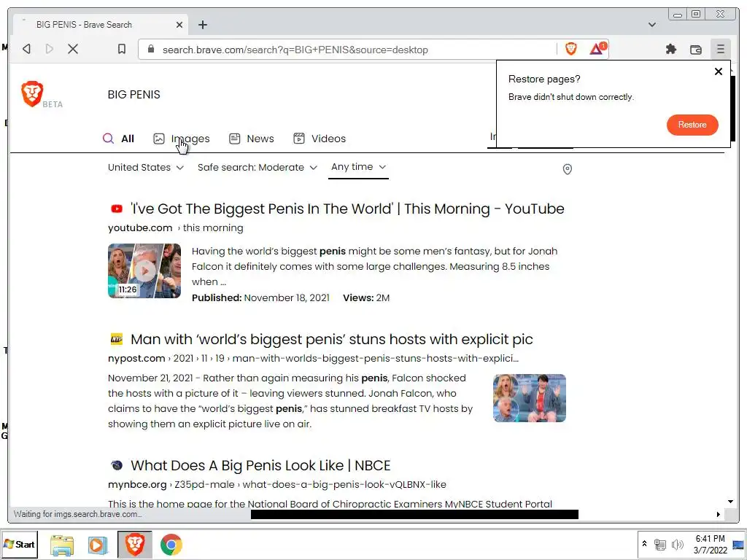This screenshot has width=747, height=560.
Task: Click the location pin icon
Action: pos(568,169)
